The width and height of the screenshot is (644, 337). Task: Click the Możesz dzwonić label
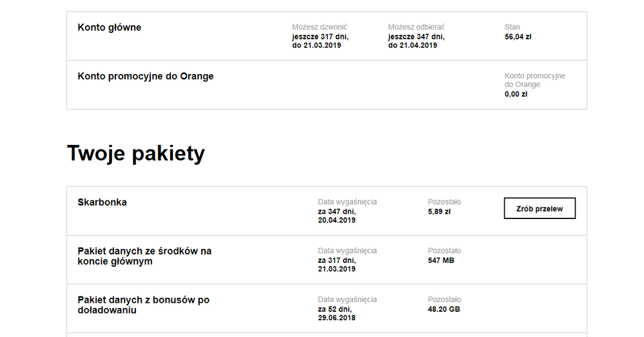pyautogui.click(x=319, y=27)
